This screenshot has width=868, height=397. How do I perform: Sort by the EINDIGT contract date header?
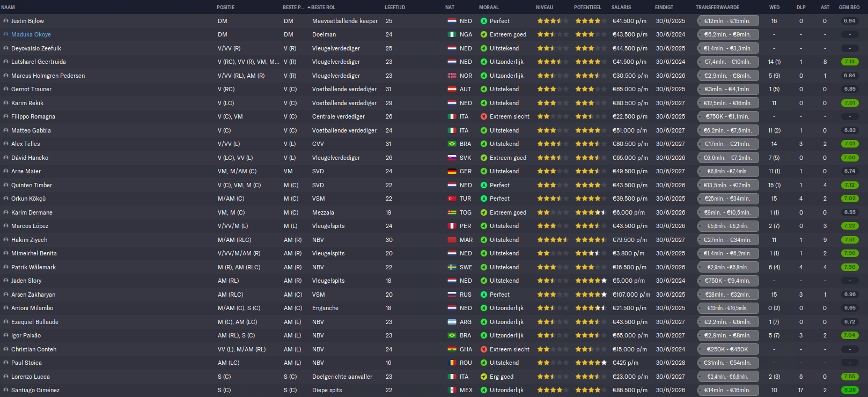pyautogui.click(x=664, y=8)
